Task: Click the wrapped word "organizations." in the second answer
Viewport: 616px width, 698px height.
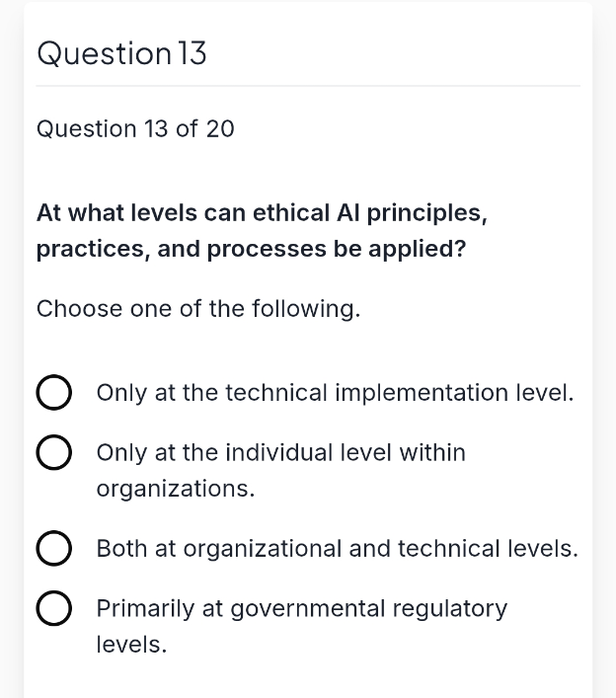Action: coord(176,490)
